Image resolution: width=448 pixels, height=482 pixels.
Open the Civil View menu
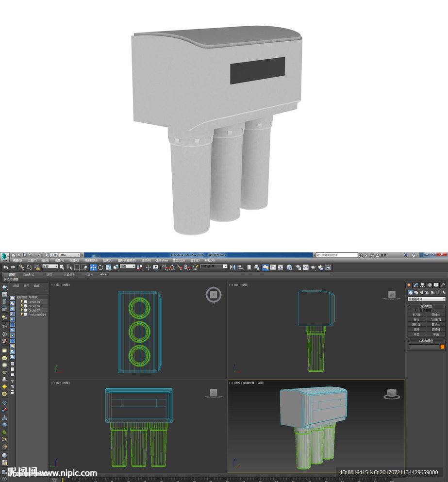[162, 260]
